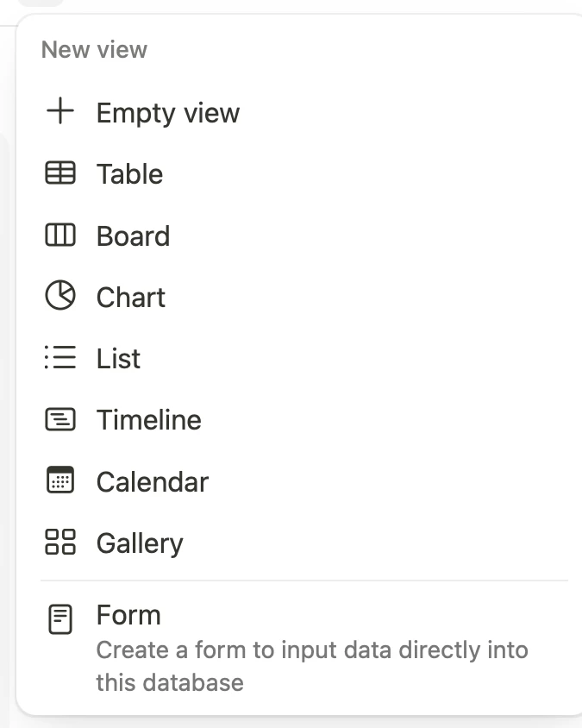Viewport: 582px width, 728px height.
Task: Click the Board columns icon
Action: click(x=60, y=235)
